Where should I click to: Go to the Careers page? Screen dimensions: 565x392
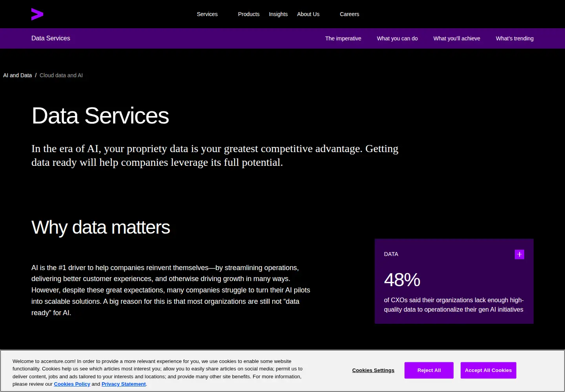[349, 14]
